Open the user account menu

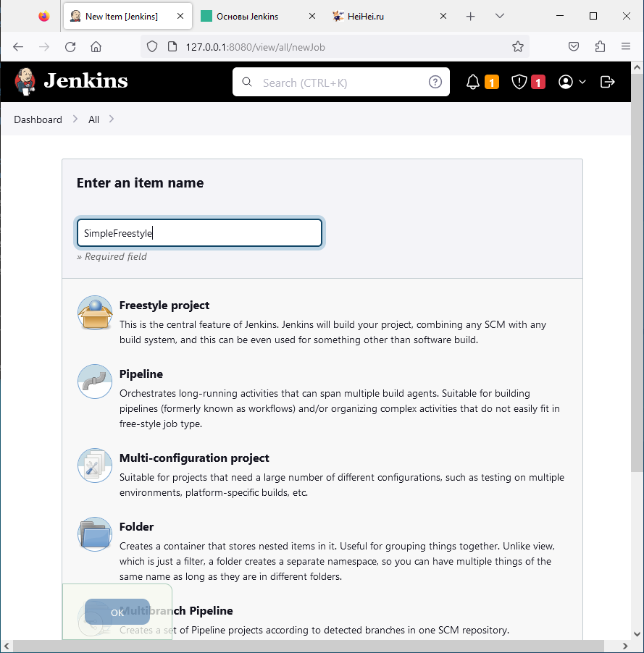coord(572,82)
